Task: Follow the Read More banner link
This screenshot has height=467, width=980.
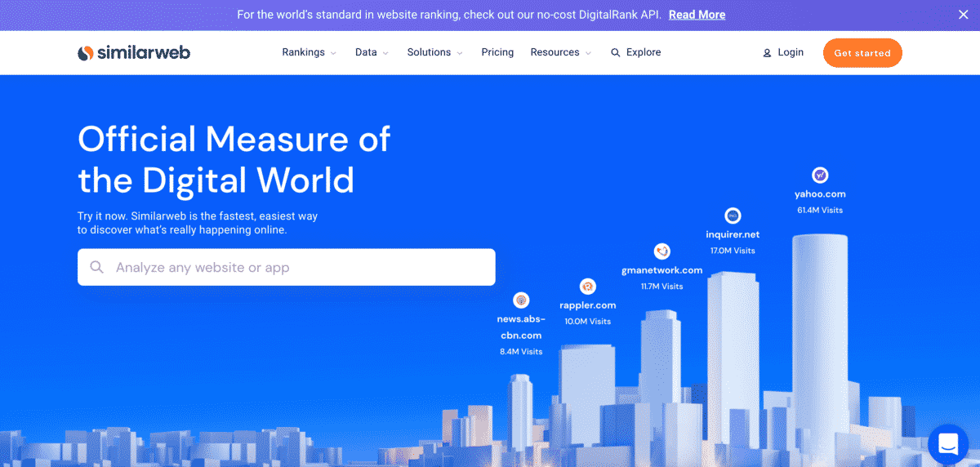Action: 697,15
